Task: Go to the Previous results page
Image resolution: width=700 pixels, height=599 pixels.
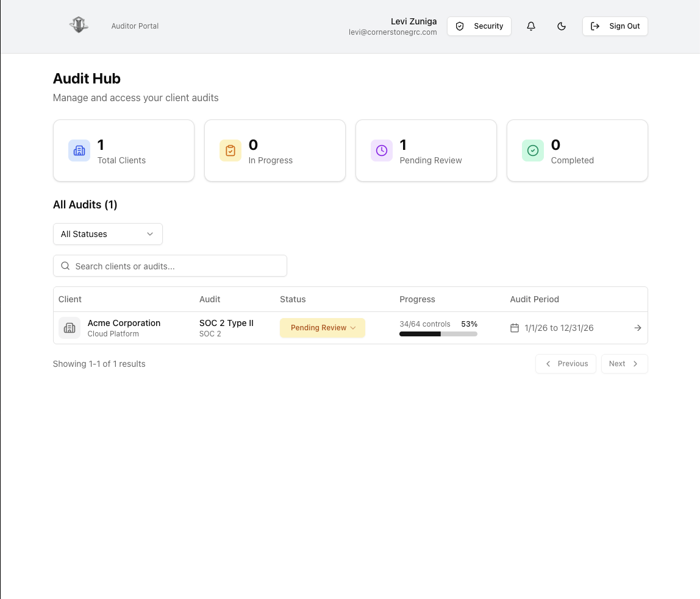Action: [x=566, y=364]
